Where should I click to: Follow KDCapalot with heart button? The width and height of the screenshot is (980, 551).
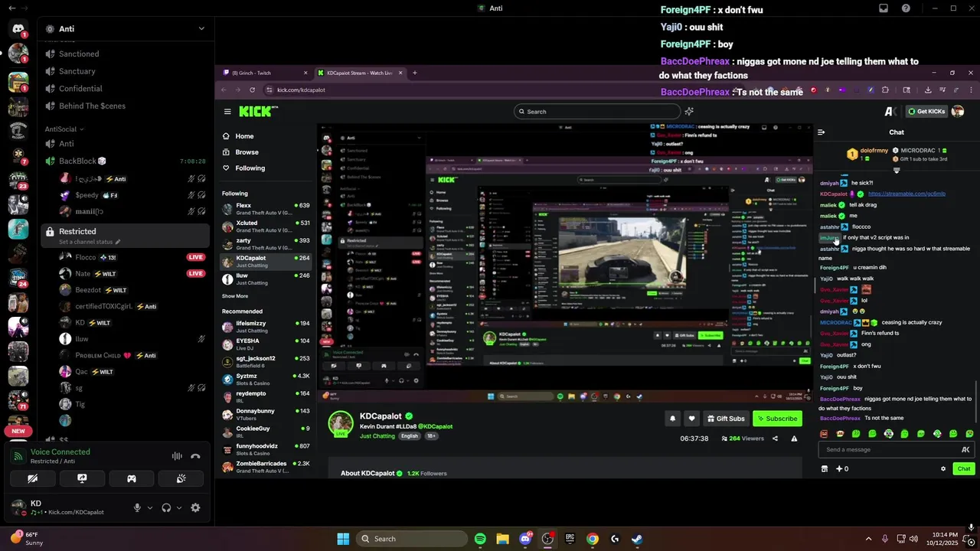[x=692, y=419]
